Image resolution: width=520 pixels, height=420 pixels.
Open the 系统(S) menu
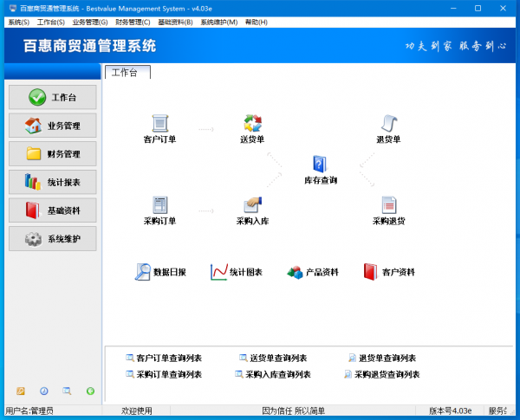(x=18, y=23)
